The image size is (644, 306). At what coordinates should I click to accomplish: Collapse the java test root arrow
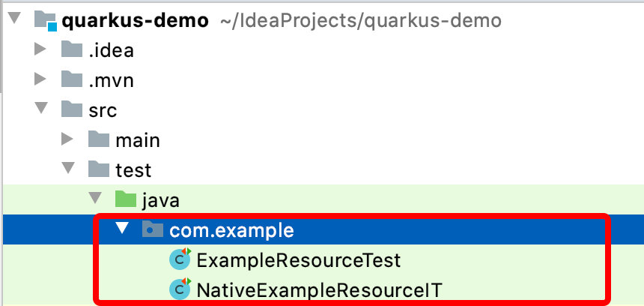tap(96, 198)
